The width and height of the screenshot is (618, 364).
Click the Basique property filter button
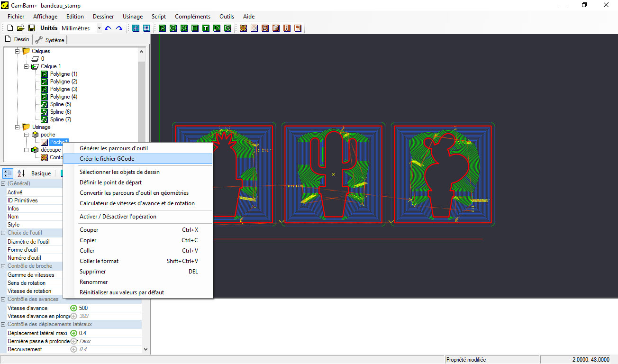pyautogui.click(x=41, y=173)
